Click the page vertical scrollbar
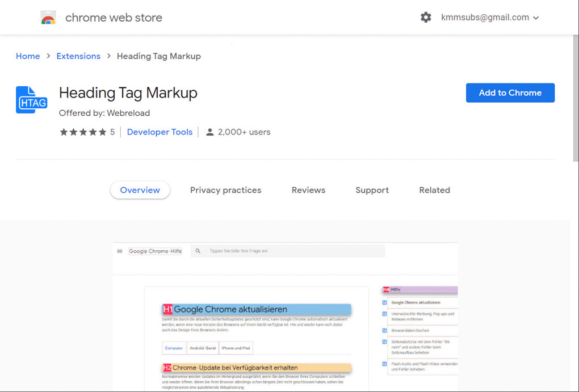The width and height of the screenshot is (579, 392). tap(576, 98)
